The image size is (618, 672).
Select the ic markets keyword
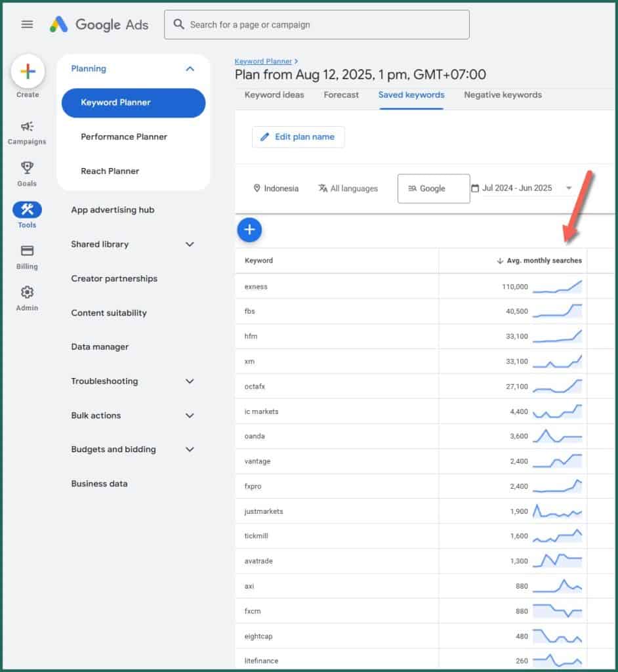[261, 411]
